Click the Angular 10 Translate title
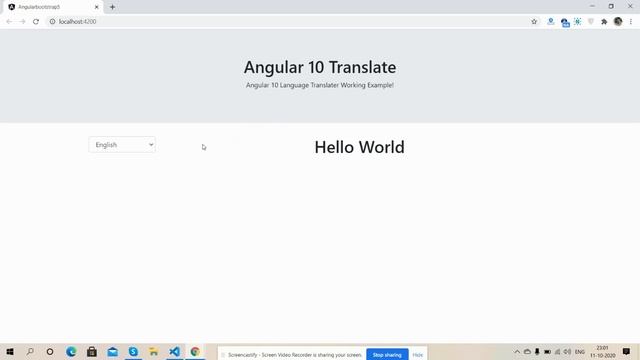The image size is (640, 360). (x=320, y=67)
